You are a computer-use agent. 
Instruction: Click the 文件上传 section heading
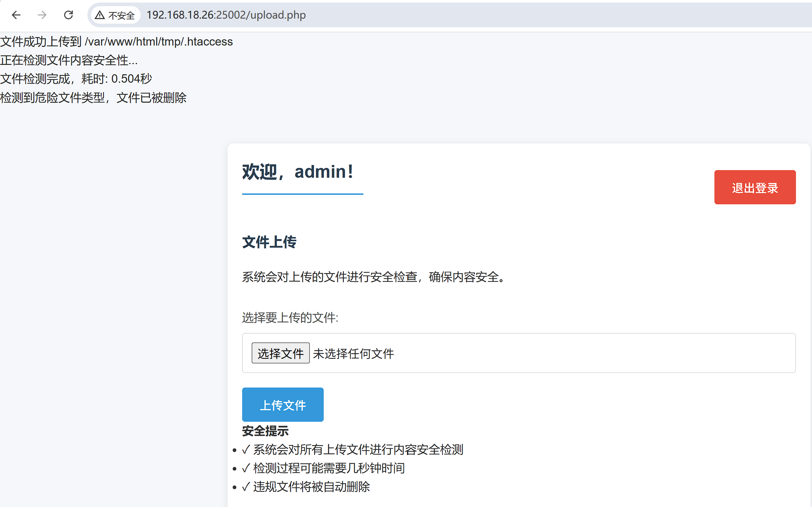coord(269,242)
